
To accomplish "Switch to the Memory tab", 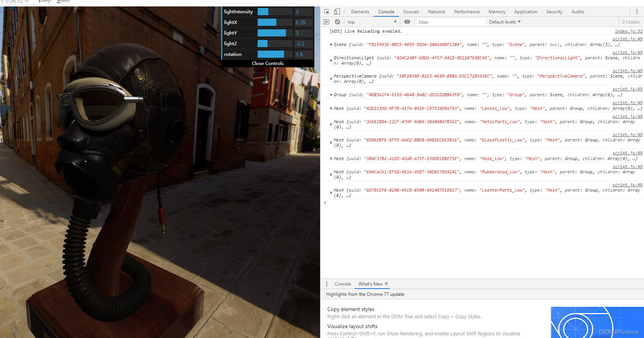I will [497, 12].
